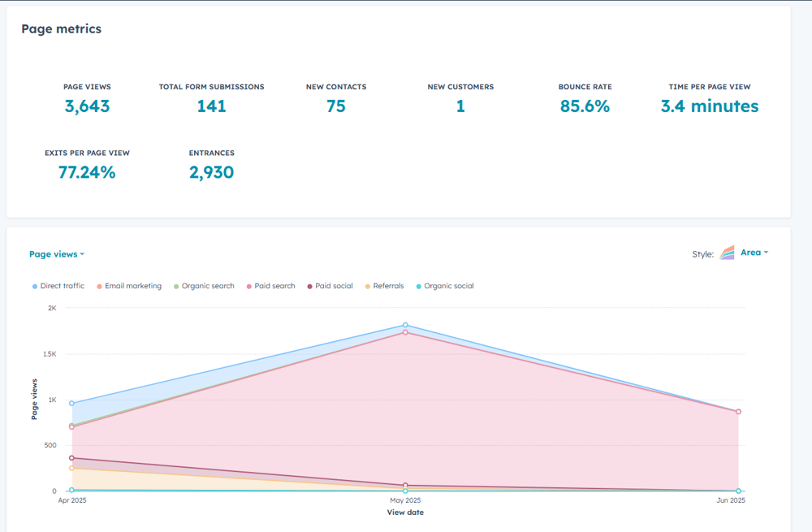Open the Style dropdown currently set to Area
This screenshot has height=532, width=812.
tap(752, 253)
